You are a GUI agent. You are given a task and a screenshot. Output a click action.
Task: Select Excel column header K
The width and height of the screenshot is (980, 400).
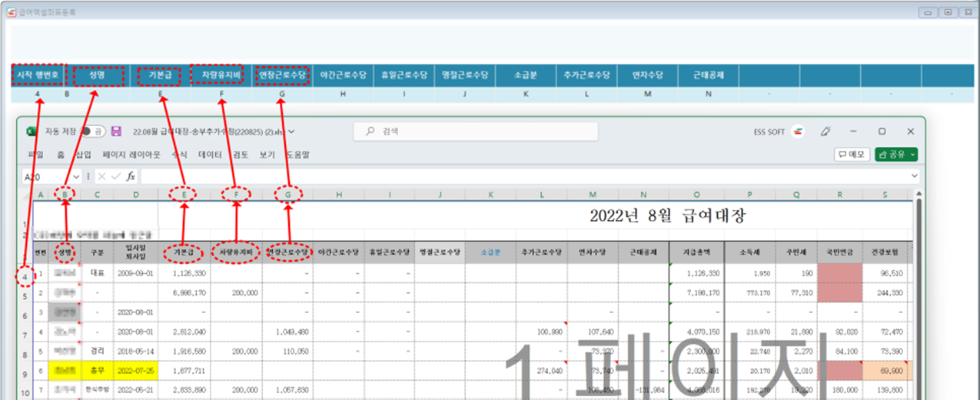pos(490,195)
